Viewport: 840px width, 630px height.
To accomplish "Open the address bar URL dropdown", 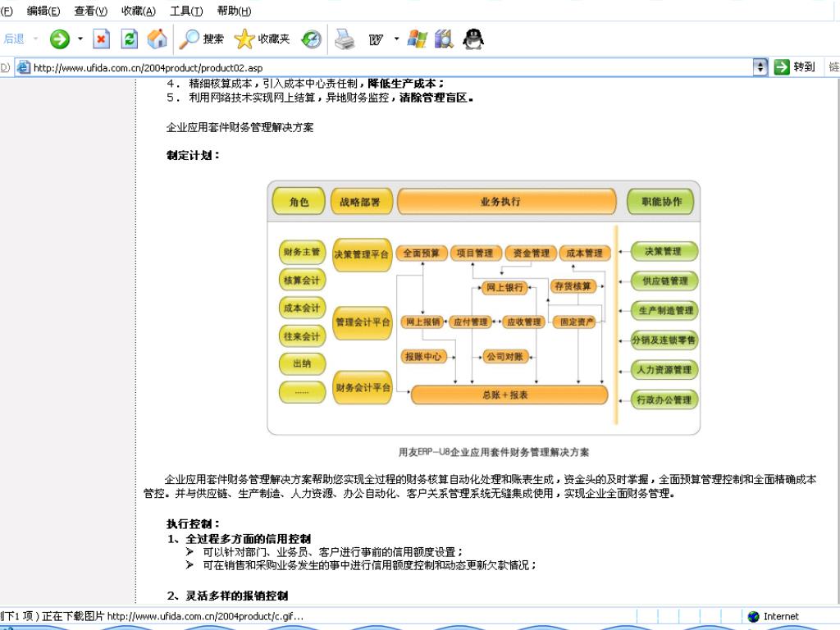I will coord(760,67).
